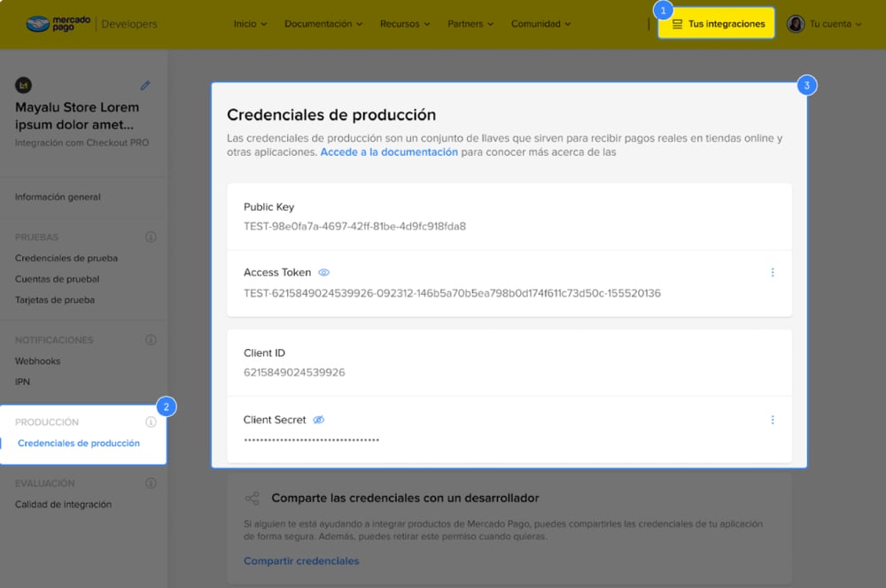
Task: Expand the Documentación dropdown menu
Action: [323, 24]
